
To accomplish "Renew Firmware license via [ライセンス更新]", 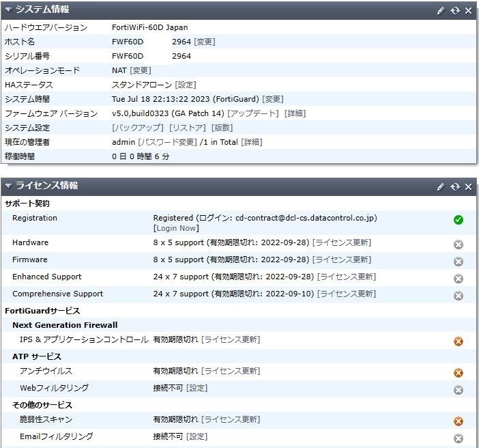I will point(342,260).
